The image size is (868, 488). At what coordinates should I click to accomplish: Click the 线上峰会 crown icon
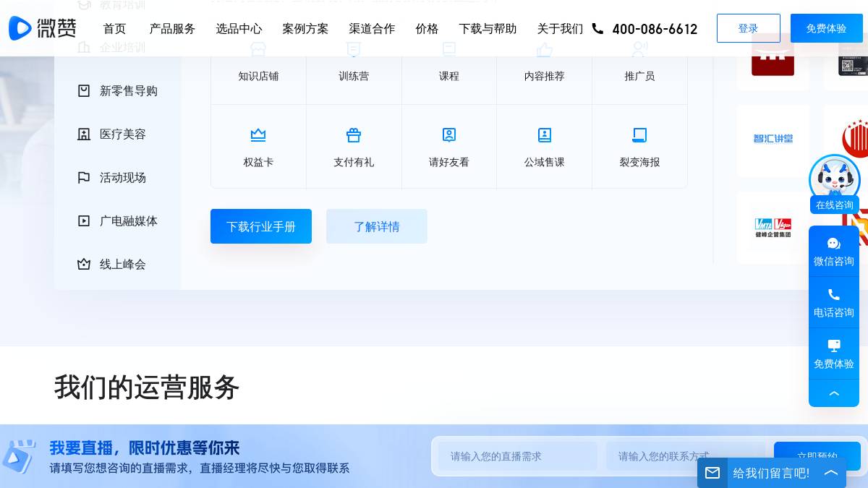click(x=84, y=264)
